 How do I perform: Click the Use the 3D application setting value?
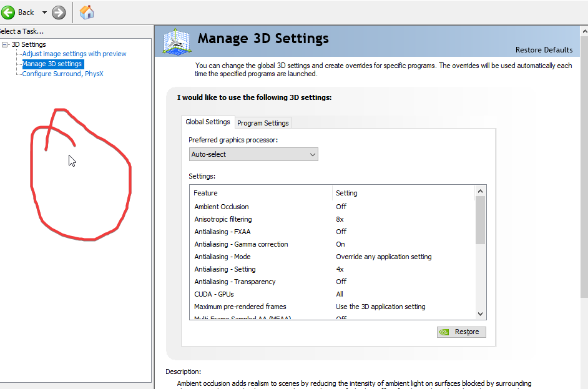(x=381, y=307)
